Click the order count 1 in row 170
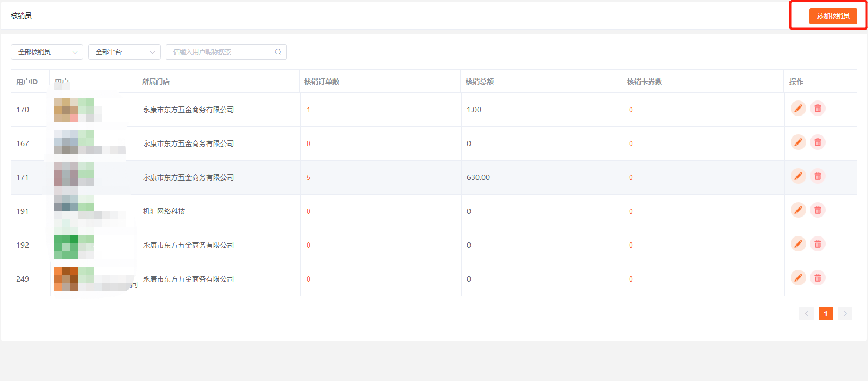The width and height of the screenshot is (868, 381). pyautogui.click(x=308, y=110)
